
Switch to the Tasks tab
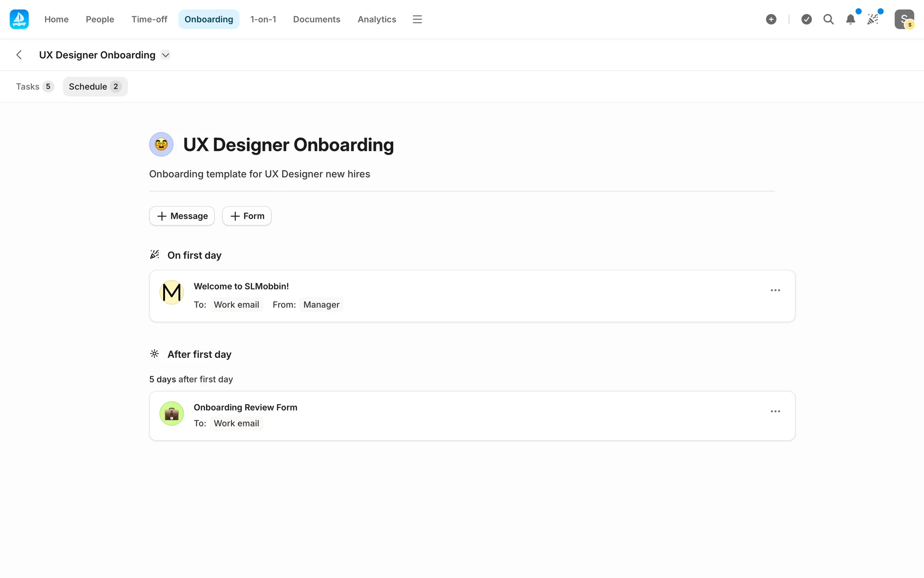pos(34,87)
